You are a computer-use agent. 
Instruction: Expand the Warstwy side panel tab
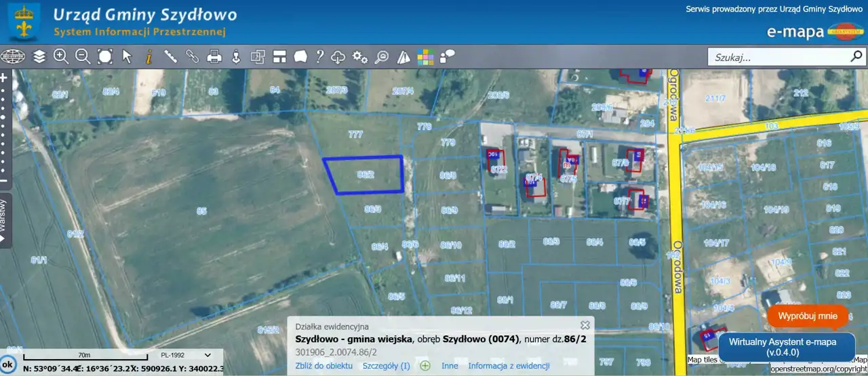(x=5, y=221)
